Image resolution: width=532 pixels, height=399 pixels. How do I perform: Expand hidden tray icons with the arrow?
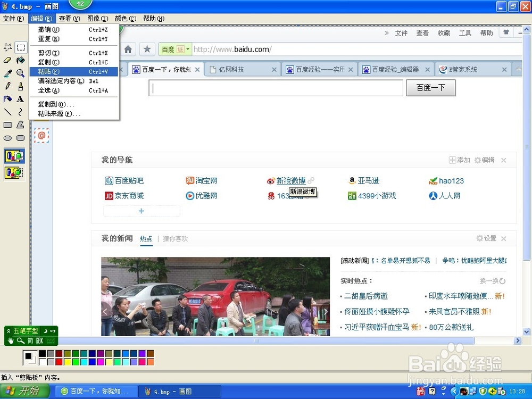tap(454, 391)
